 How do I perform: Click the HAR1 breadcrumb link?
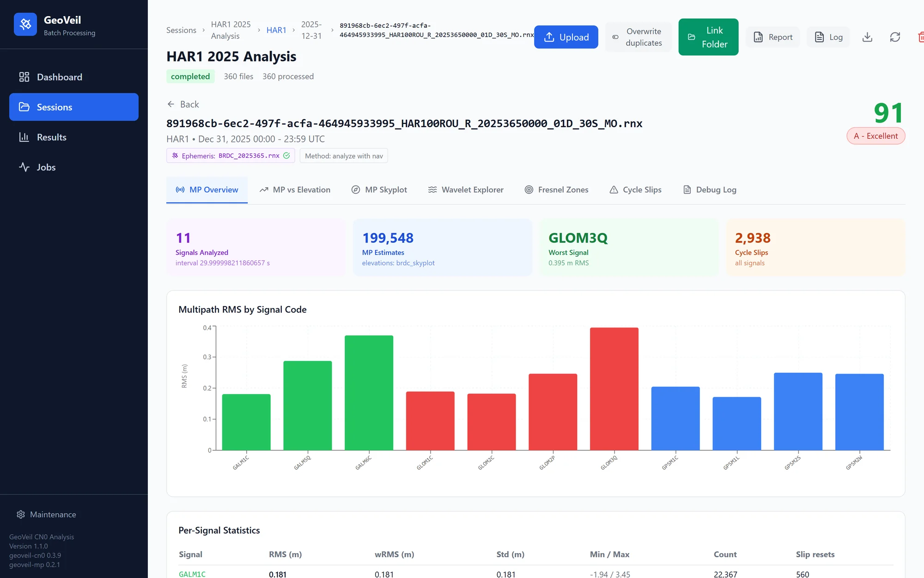pyautogui.click(x=276, y=30)
